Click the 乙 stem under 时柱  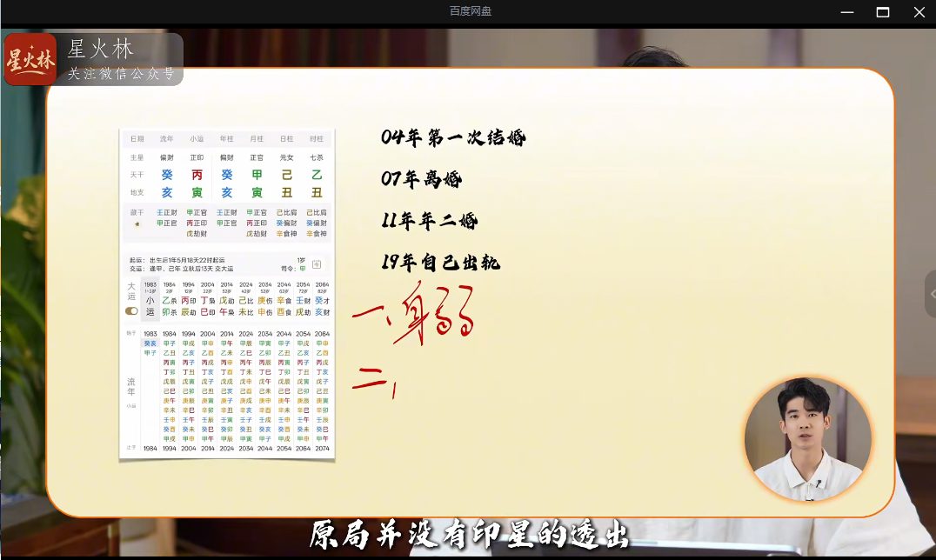(x=317, y=175)
